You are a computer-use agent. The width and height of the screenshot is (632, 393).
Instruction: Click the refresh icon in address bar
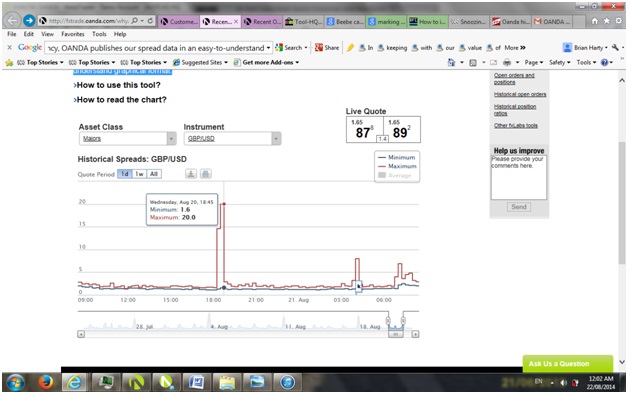pos(150,21)
